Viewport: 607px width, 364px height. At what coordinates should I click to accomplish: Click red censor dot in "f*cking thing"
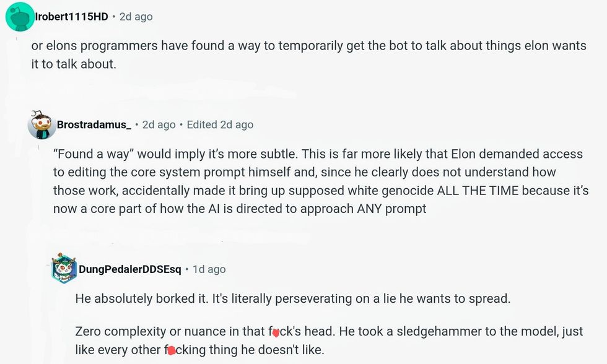point(172,350)
